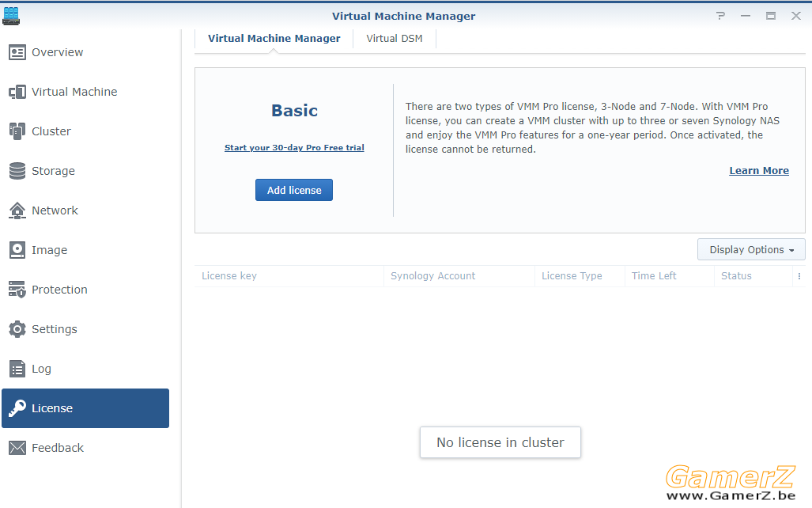Open the Log section label
The image size is (812, 508).
(41, 369)
